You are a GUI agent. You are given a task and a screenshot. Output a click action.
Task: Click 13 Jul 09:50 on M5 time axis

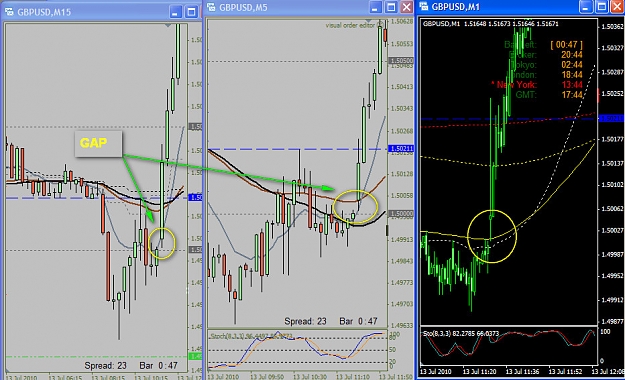pyautogui.click(x=267, y=377)
